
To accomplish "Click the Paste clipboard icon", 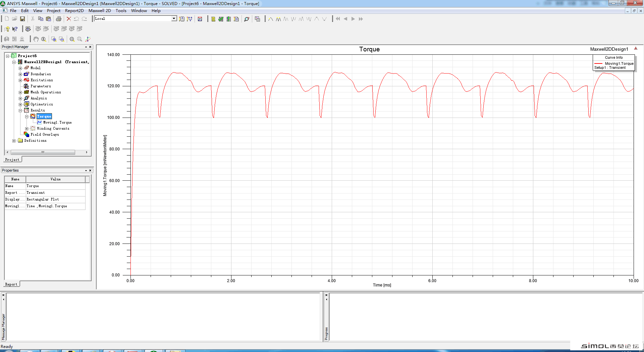I will [x=49, y=19].
